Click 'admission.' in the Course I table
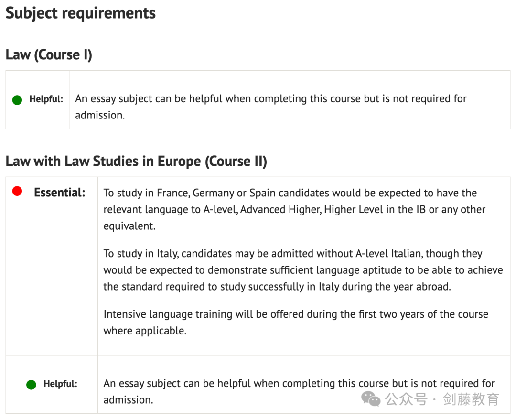 pyautogui.click(x=100, y=116)
